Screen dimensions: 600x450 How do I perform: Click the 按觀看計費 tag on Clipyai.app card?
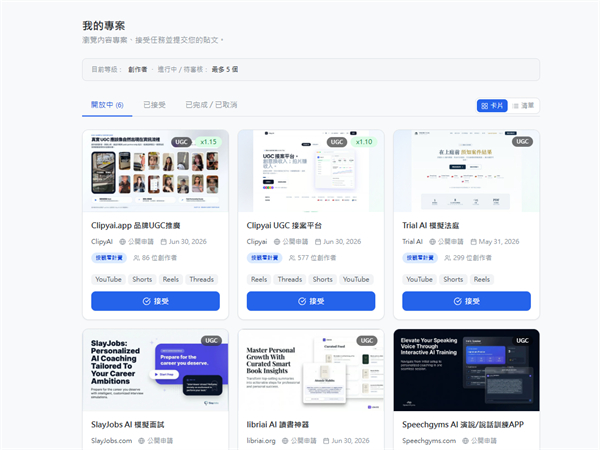[109, 258]
